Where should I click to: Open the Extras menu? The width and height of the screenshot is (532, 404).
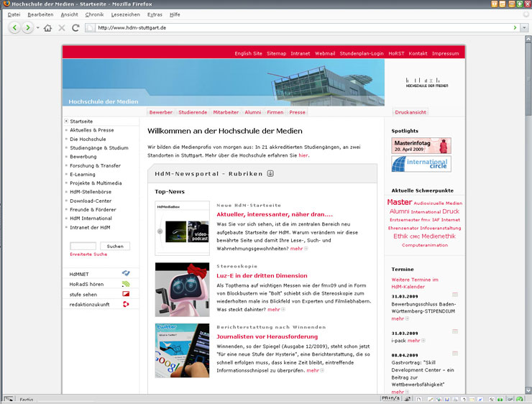pyautogui.click(x=155, y=14)
